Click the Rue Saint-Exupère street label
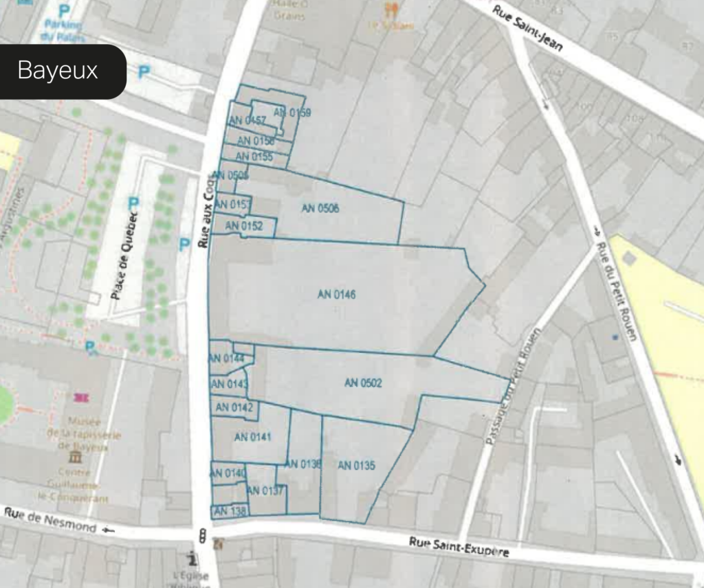Image resolution: width=704 pixels, height=588 pixels. 459,547
